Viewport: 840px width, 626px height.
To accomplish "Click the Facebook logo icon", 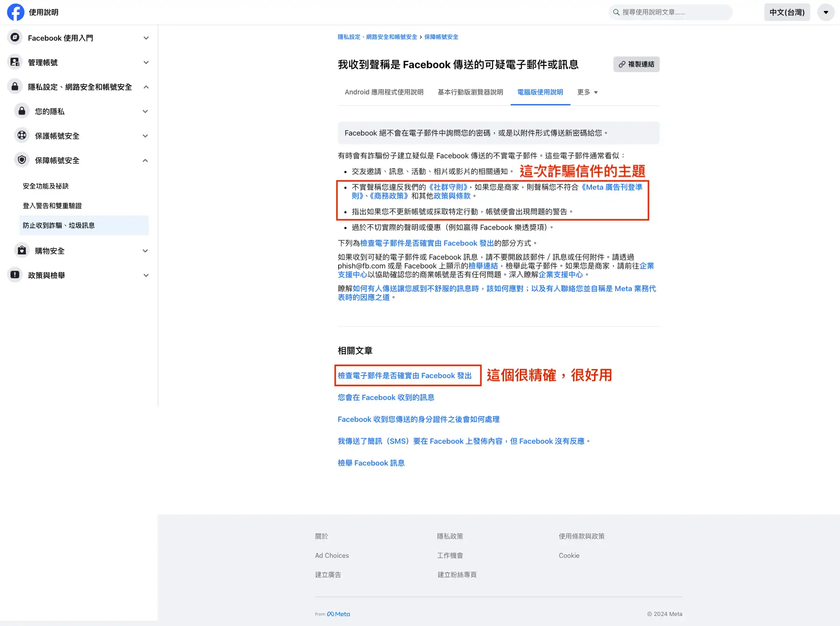I will click(16, 12).
